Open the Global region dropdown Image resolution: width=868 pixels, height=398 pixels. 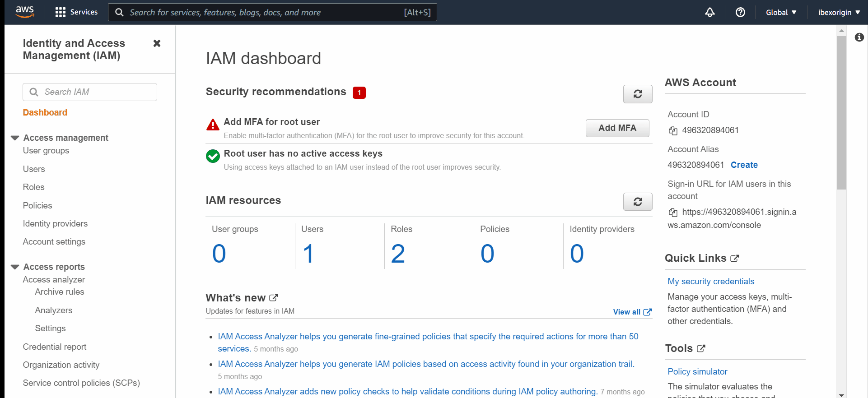click(x=781, y=12)
